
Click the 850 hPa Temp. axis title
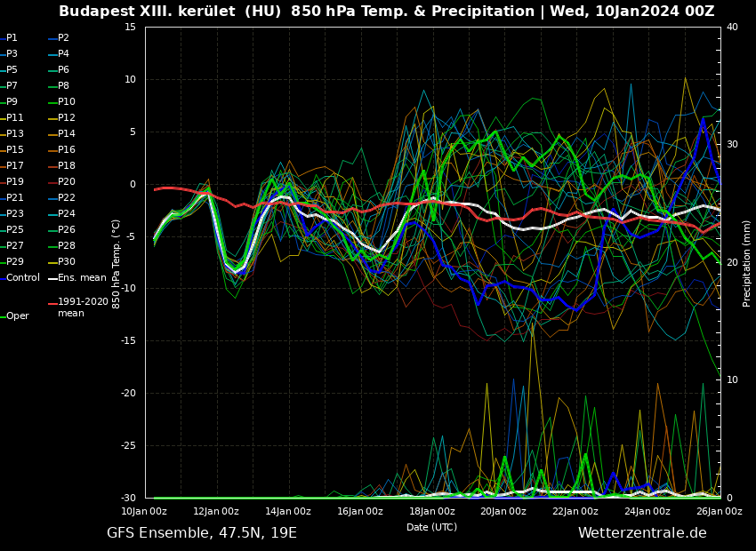click(117, 263)
